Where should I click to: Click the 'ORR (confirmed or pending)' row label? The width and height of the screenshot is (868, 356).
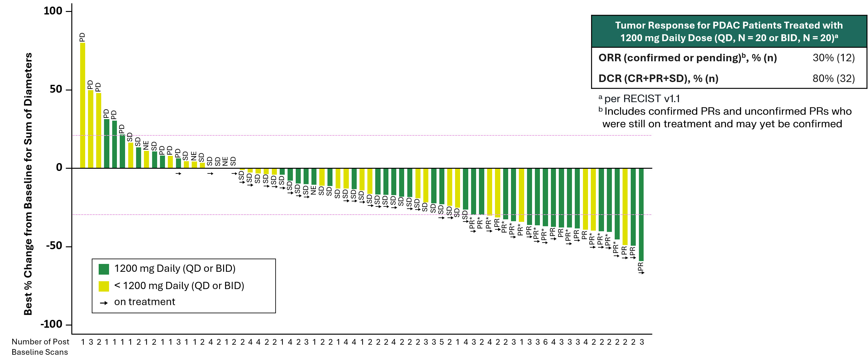(x=687, y=58)
